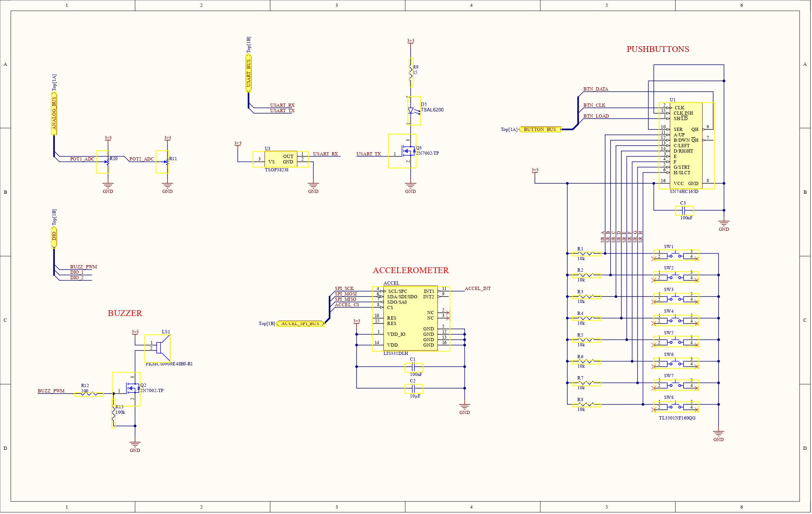Select the DIO_1 net label
Viewport: 812px width, 514px height.
[77, 272]
